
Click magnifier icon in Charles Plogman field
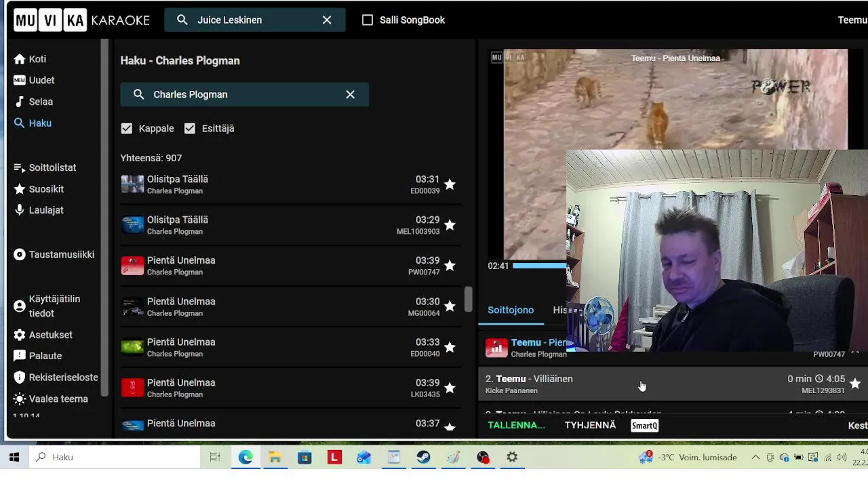tap(139, 95)
